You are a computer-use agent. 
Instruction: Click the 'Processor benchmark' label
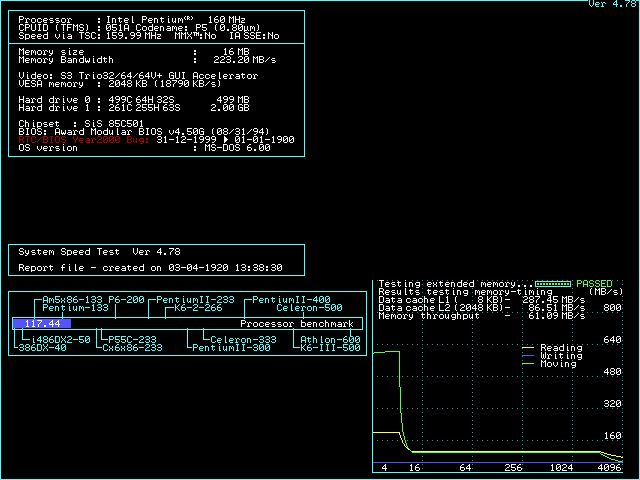coord(297,324)
